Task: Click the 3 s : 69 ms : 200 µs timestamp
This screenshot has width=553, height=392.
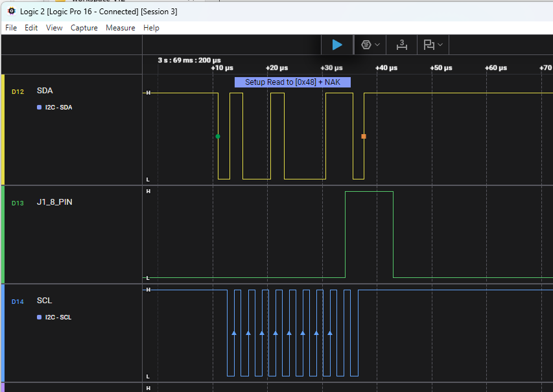Action: pos(189,60)
